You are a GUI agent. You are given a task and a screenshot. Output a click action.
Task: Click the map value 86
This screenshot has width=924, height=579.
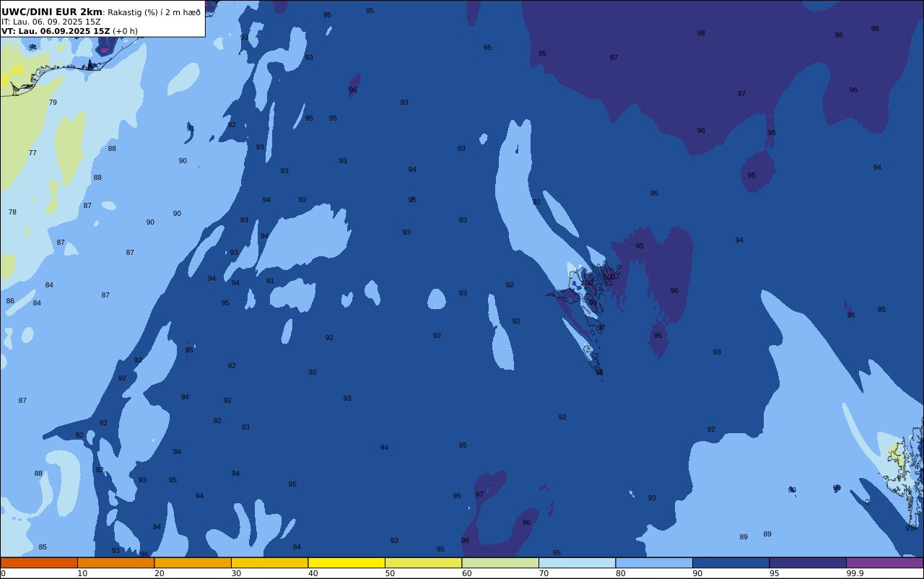tap(10, 301)
